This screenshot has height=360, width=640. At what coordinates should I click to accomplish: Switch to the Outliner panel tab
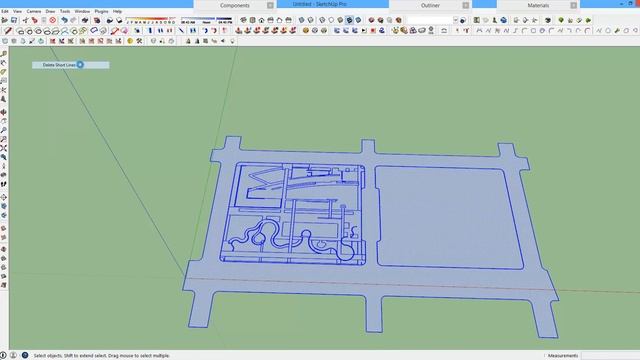click(430, 5)
